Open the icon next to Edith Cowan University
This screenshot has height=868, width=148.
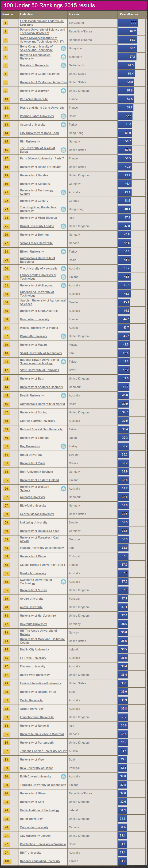[63, 776]
